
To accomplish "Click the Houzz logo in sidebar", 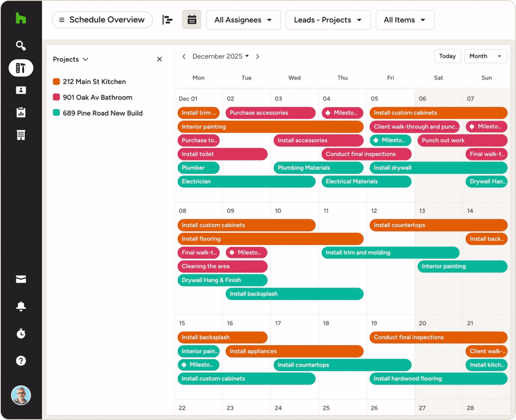I will pyautogui.click(x=21, y=19).
